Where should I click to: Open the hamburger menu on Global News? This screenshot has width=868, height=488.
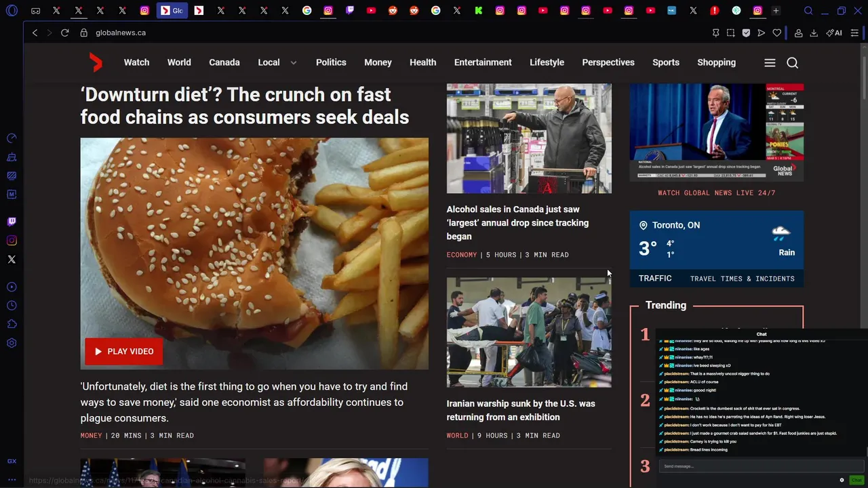[770, 62]
